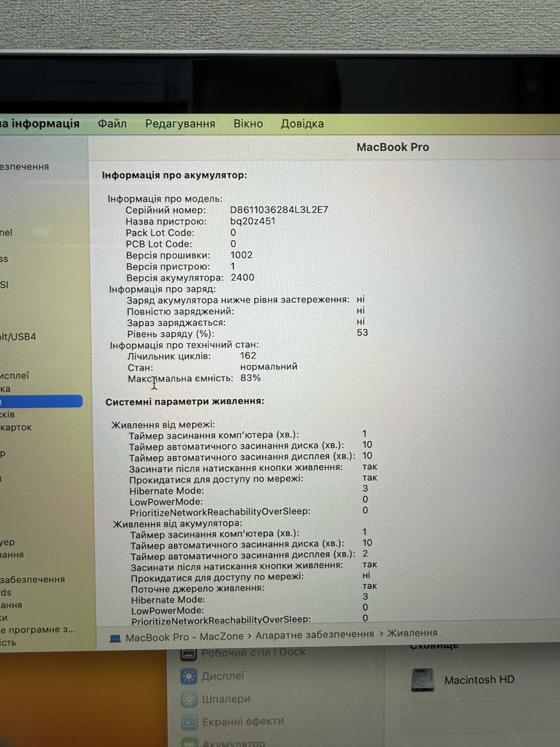
Task: Select sidebar item 'е програмне з...'
Action: tap(38, 629)
